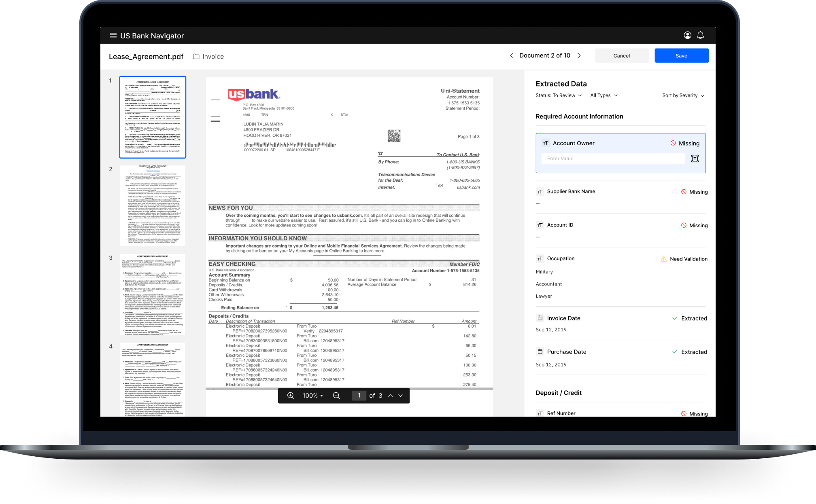816x504 pixels.
Task: Go to next page with down chevron
Action: point(401,396)
